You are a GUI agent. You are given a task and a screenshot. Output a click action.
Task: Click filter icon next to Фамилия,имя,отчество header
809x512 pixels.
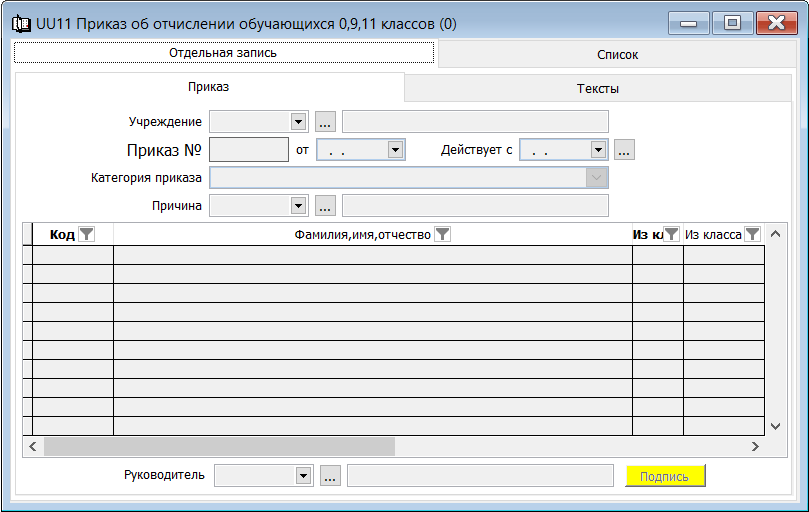click(x=442, y=234)
